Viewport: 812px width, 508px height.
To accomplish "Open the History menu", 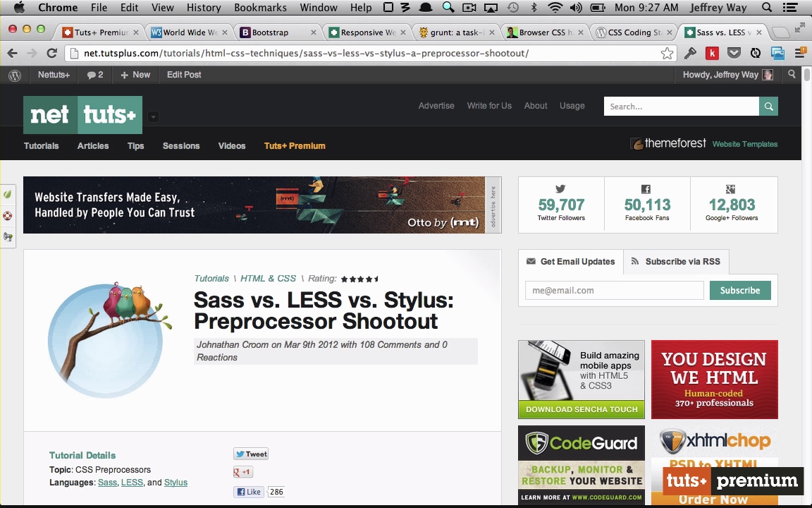I will [204, 7].
